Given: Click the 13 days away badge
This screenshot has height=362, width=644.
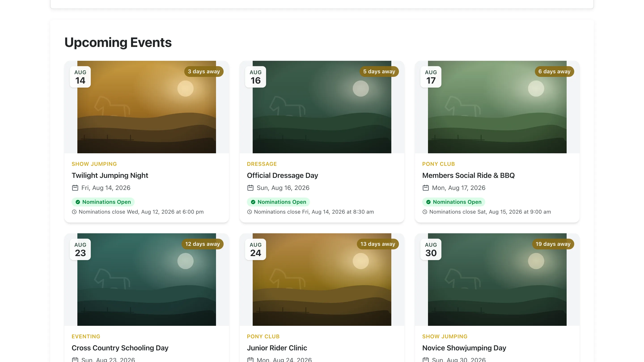Looking at the screenshot, I should [x=378, y=244].
